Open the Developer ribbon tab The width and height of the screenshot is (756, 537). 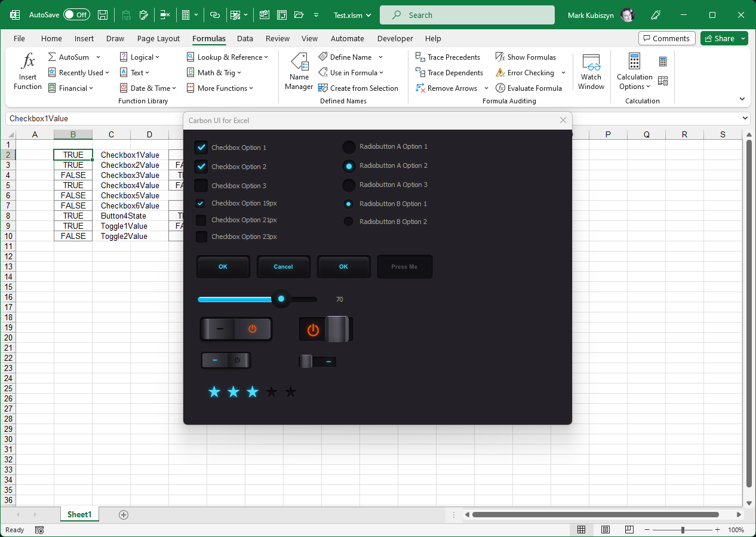[395, 38]
